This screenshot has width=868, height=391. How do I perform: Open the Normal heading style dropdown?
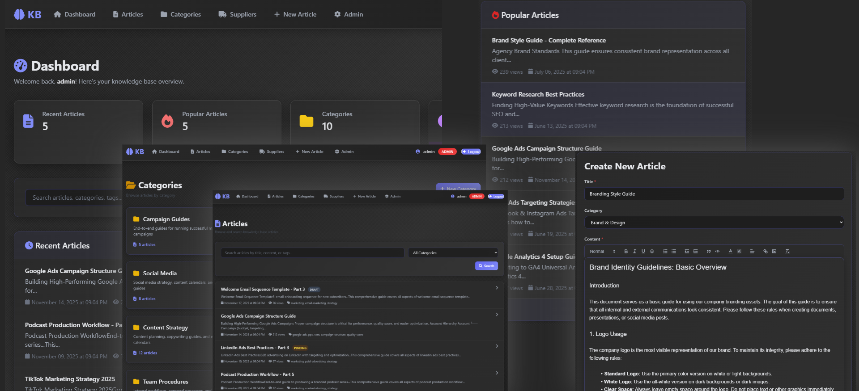point(602,251)
